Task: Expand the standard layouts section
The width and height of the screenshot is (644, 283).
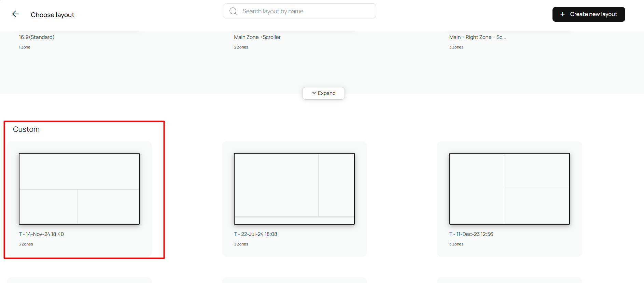Action: (323, 93)
